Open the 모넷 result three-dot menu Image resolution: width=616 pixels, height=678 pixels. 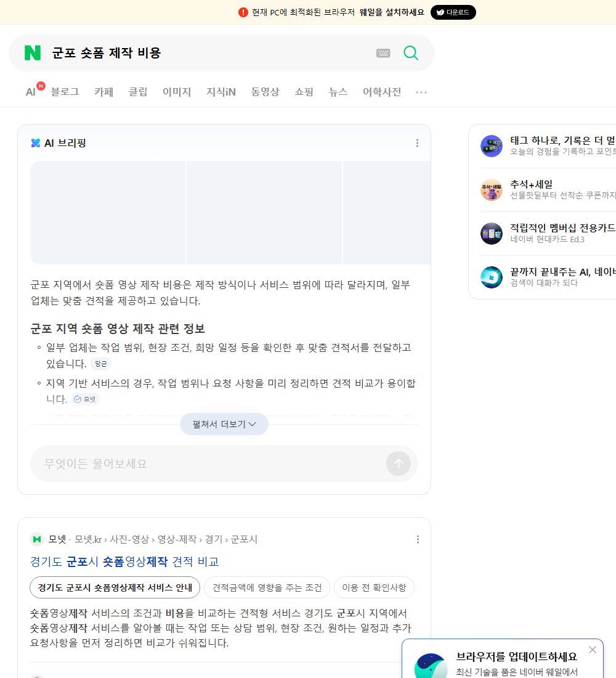[x=418, y=539]
